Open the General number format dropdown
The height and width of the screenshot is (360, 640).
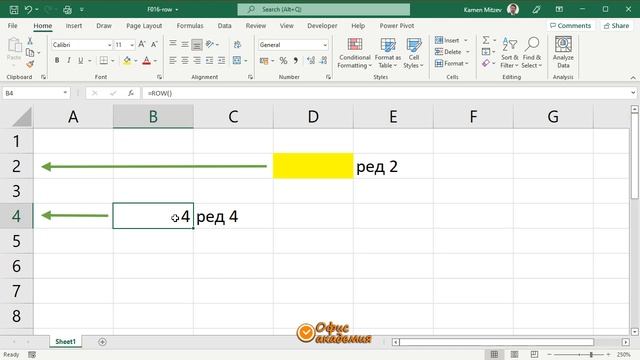click(x=325, y=45)
